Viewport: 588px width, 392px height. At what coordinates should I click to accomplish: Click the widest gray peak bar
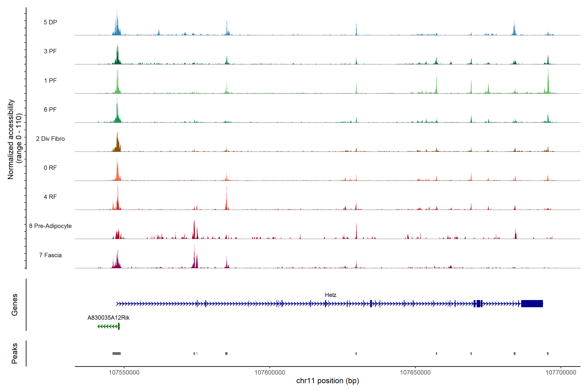coord(116,353)
